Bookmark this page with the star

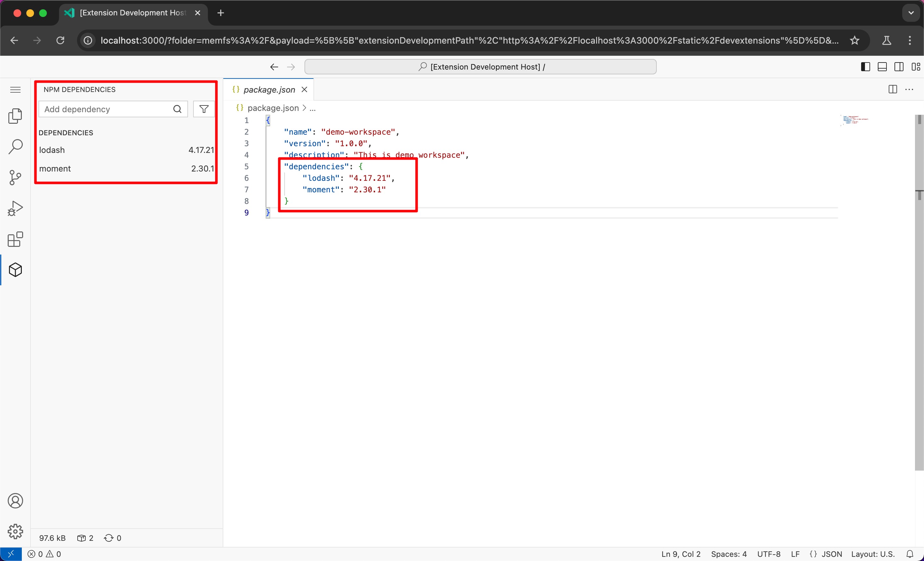855,40
